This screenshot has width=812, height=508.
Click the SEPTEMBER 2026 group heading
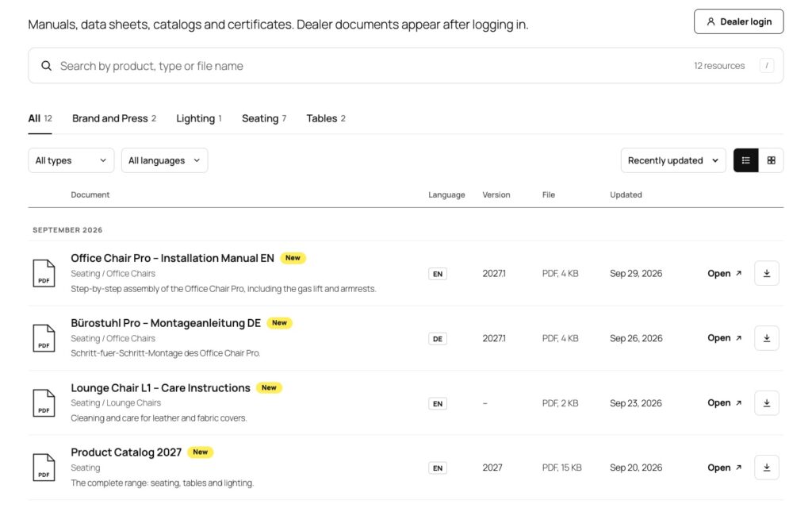click(x=67, y=229)
